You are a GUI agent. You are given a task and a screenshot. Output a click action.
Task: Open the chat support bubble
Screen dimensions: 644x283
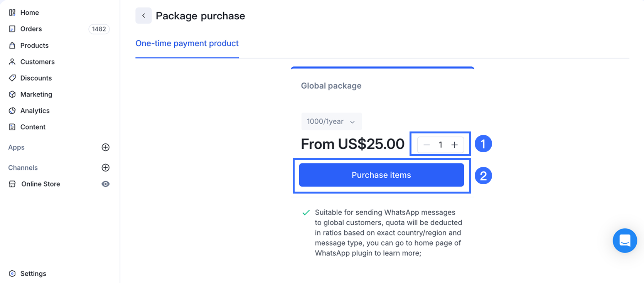625,241
